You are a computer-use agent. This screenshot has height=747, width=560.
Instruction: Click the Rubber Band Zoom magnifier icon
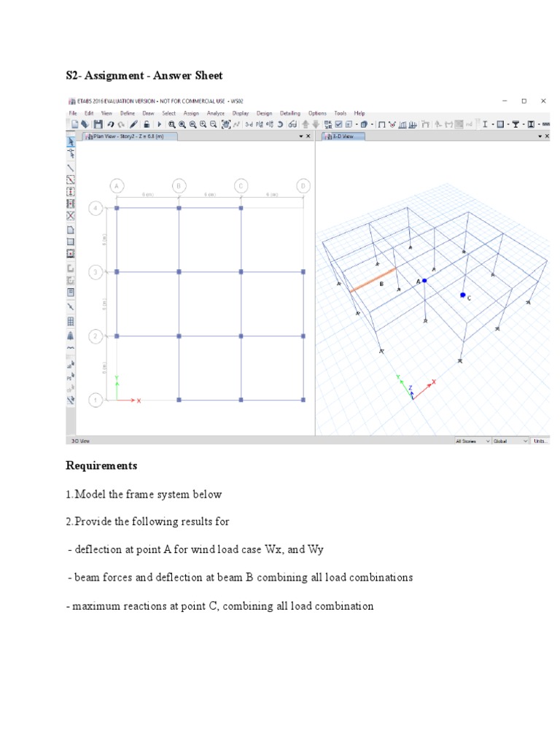171,124
